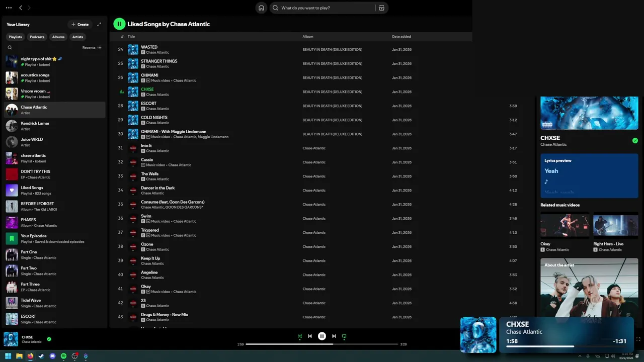Filter library by Albums

coord(58,37)
